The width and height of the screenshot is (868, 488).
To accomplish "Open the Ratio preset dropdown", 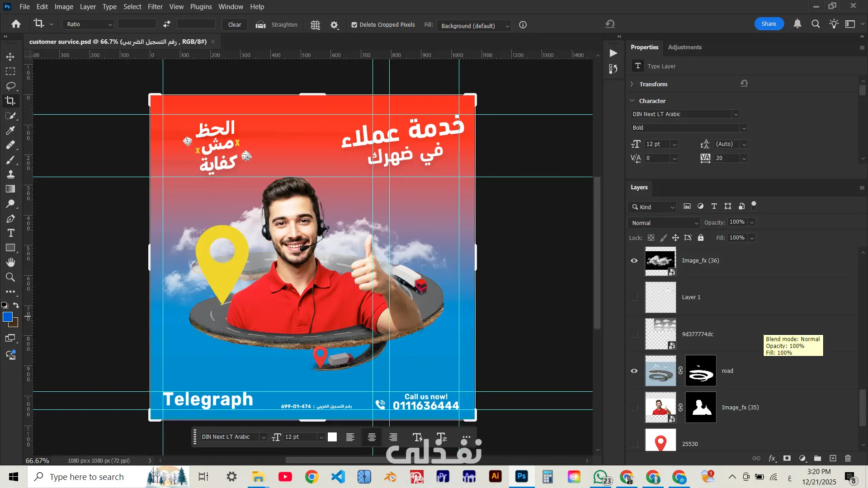I will pos(88,24).
